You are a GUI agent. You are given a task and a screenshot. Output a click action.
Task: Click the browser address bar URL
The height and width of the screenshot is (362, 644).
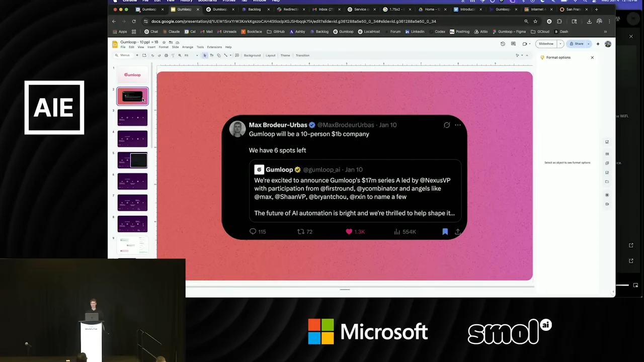coord(293,21)
